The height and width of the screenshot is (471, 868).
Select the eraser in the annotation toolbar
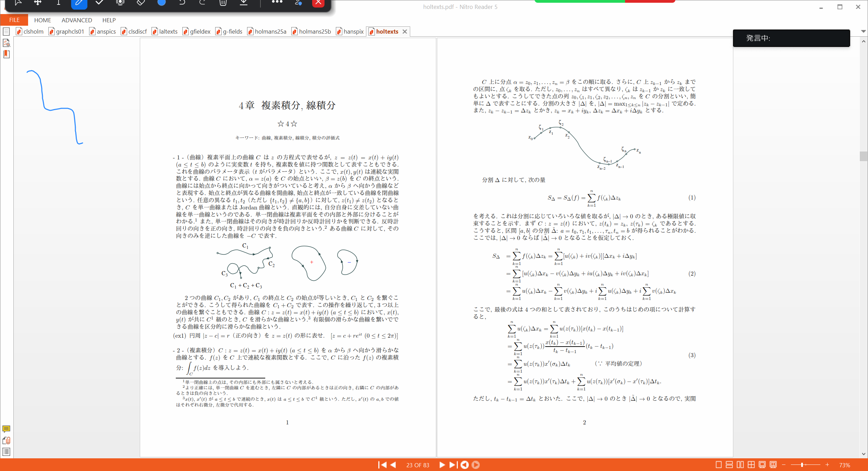(140, 3)
